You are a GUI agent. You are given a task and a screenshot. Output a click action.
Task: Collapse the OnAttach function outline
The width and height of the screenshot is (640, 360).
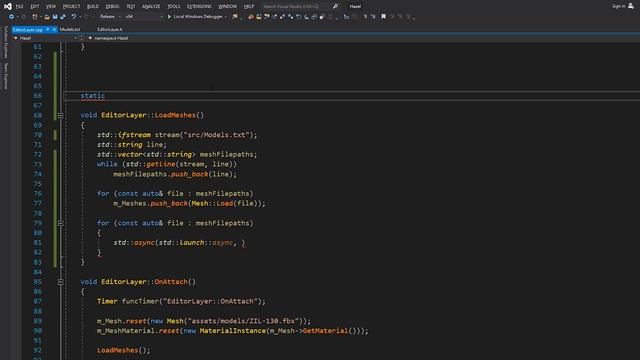(60, 282)
